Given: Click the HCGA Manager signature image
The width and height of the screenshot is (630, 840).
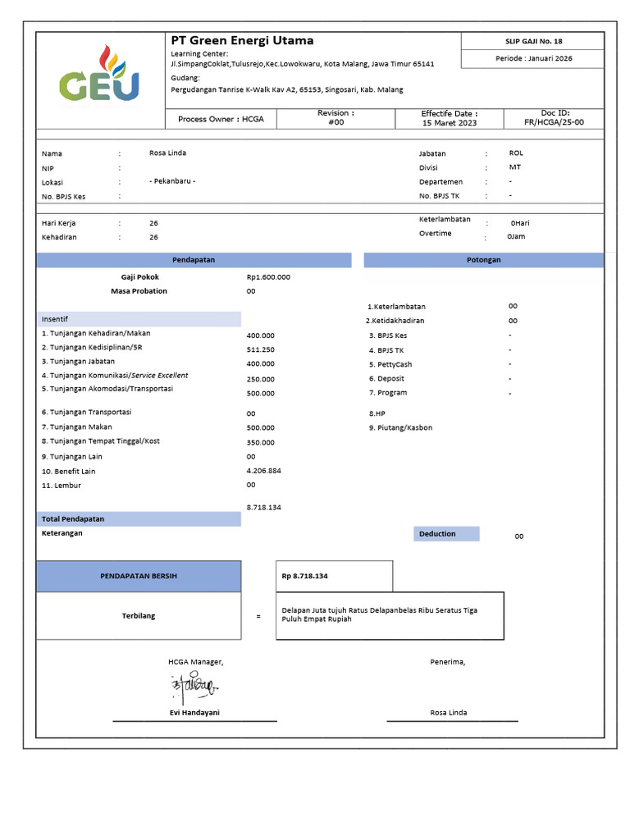Looking at the screenshot, I should tap(194, 687).
